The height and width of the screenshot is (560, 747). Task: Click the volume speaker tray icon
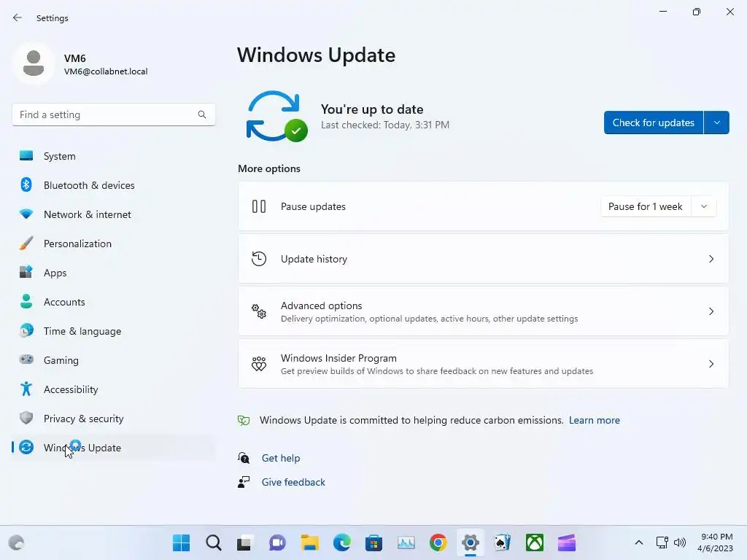tap(679, 542)
